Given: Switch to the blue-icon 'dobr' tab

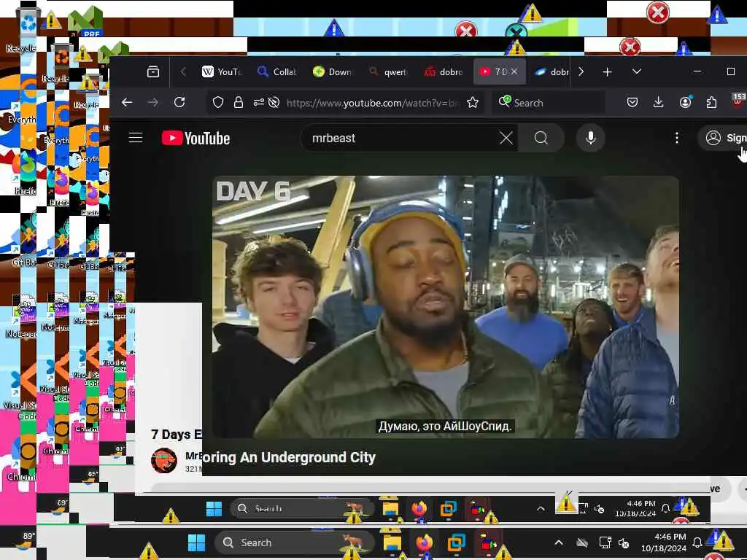Looking at the screenshot, I should (551, 72).
